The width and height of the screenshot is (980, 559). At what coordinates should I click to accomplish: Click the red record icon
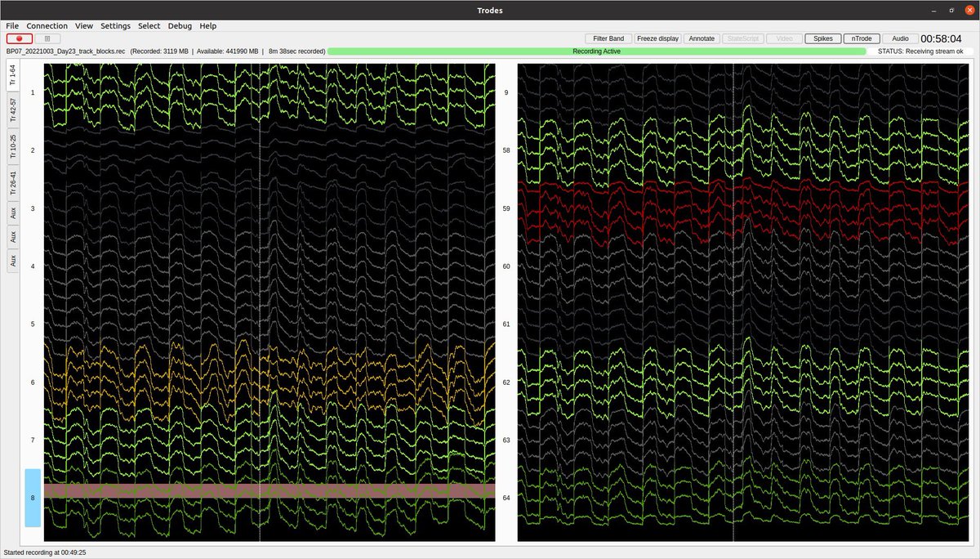tap(18, 38)
